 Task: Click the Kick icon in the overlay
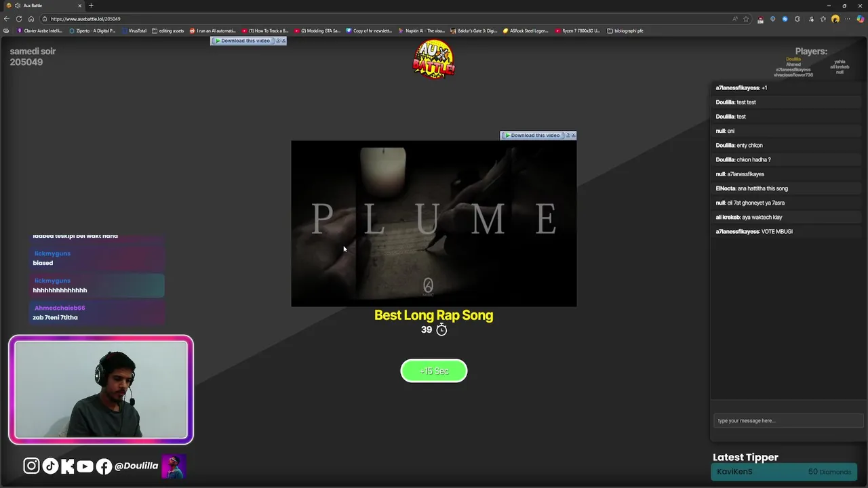point(67,466)
